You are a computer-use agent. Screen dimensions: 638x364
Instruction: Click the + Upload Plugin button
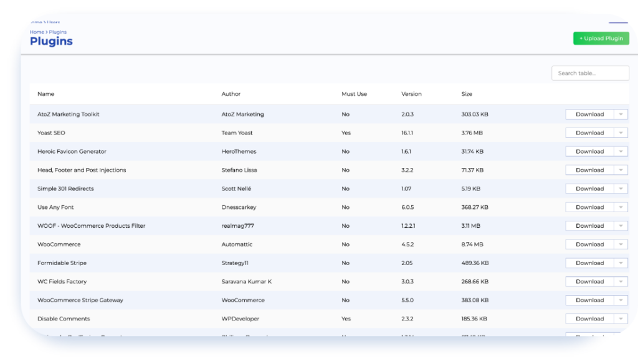click(x=600, y=38)
